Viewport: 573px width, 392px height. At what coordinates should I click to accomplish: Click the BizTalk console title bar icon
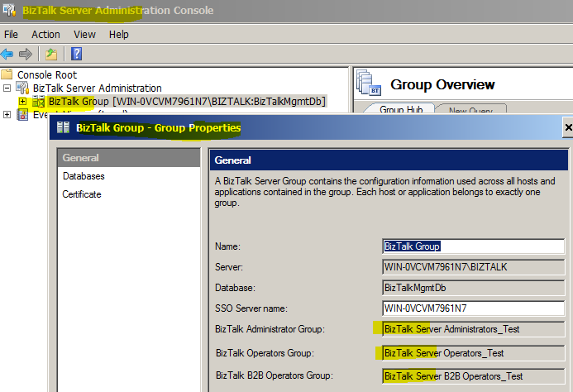pos(9,10)
